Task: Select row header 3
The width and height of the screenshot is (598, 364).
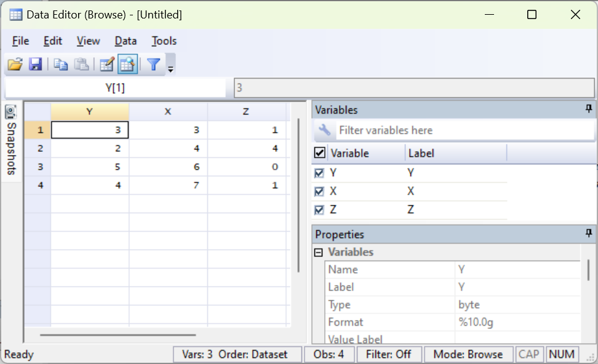Action: click(x=38, y=167)
